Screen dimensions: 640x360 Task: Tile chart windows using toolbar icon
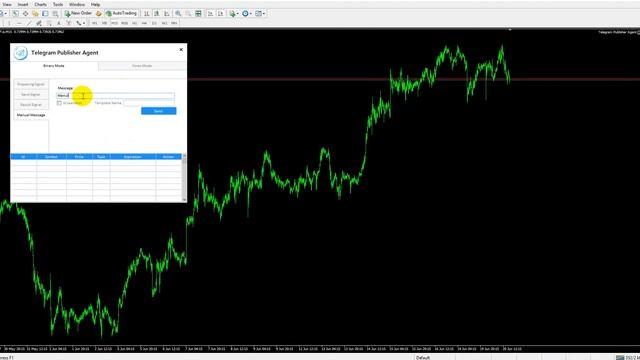[198, 13]
